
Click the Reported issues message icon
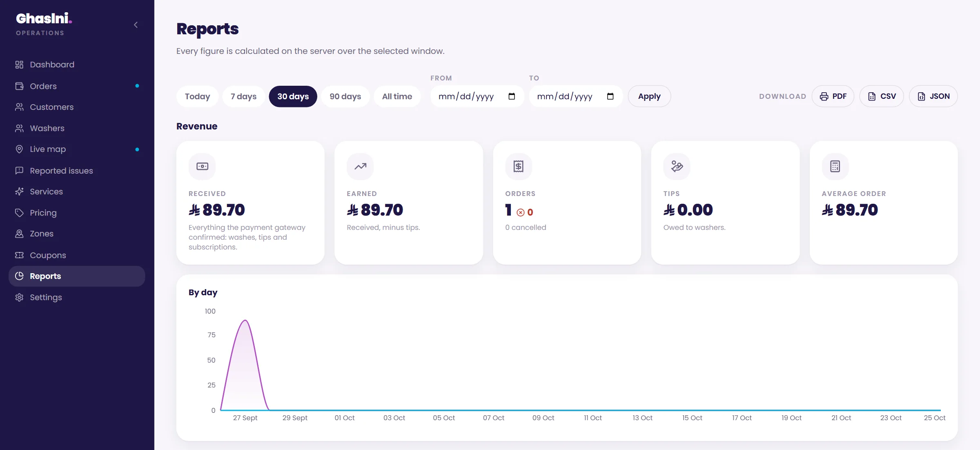click(x=19, y=170)
